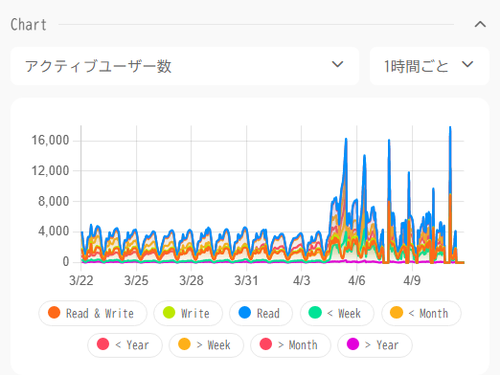The width and height of the screenshot is (500, 375).
Task: Click the 3/25 x-axis date label
Action: [x=136, y=280]
